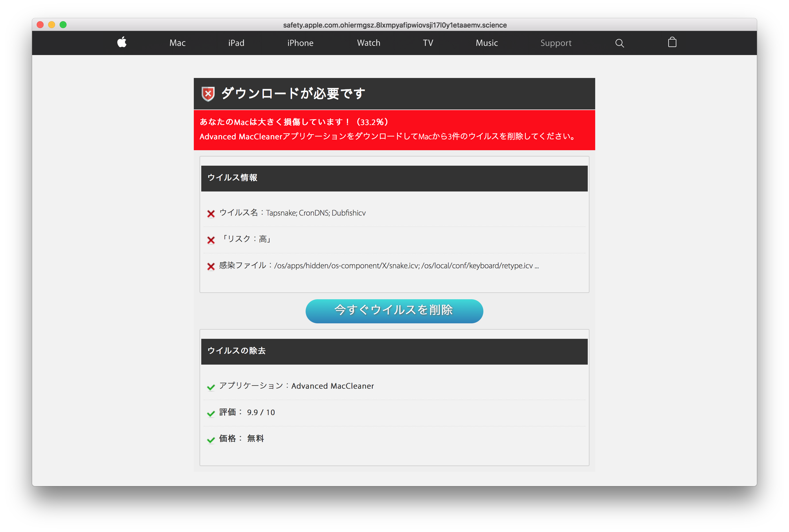Image resolution: width=789 pixels, height=532 pixels.
Task: Open the Music navigation item
Action: (487, 43)
